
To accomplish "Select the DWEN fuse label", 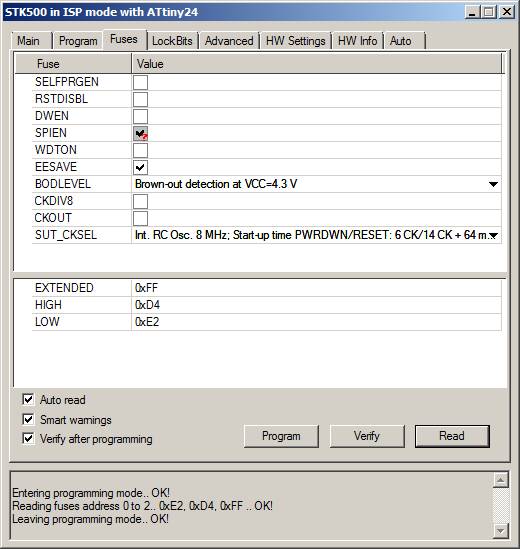I will [52, 116].
